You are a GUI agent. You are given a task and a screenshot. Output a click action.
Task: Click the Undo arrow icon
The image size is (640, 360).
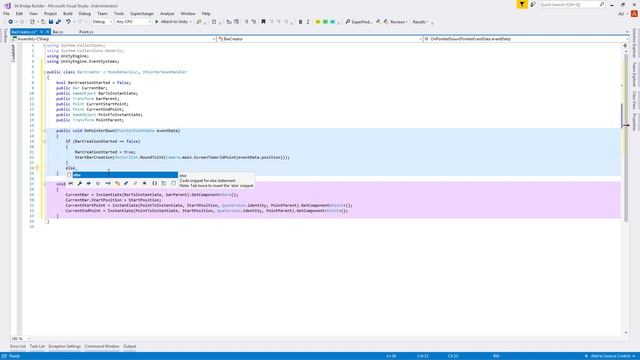point(68,22)
